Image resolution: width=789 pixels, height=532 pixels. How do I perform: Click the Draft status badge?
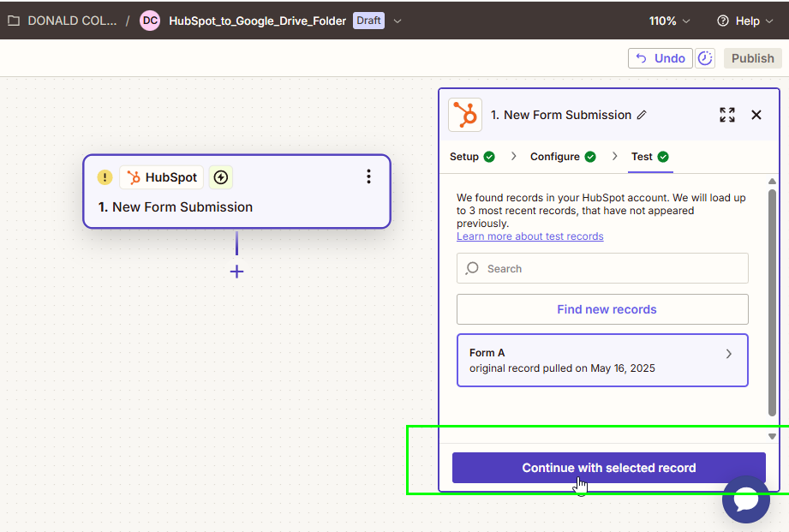click(369, 21)
